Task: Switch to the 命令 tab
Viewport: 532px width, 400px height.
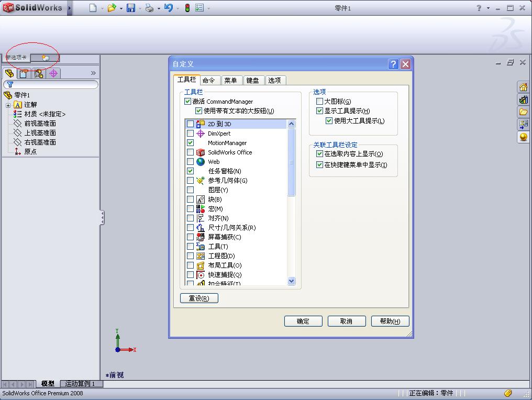Action: [208, 80]
